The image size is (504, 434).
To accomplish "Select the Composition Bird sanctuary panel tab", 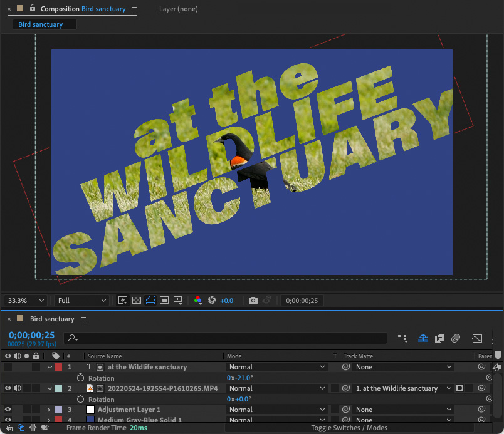I will click(x=83, y=9).
